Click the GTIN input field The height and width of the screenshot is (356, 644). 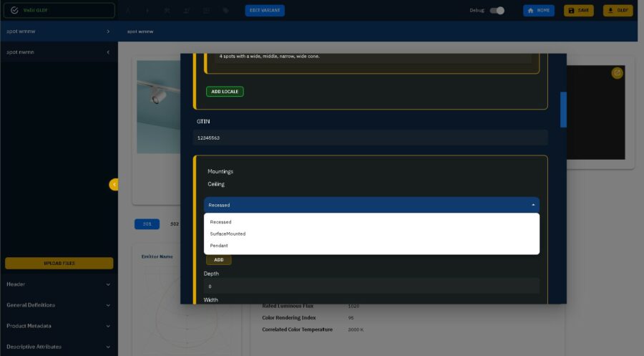coord(371,138)
